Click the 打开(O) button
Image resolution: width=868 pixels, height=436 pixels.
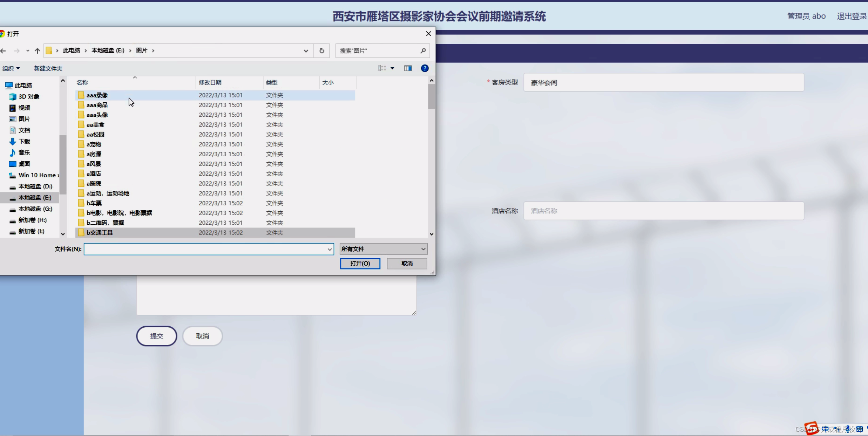click(x=360, y=263)
